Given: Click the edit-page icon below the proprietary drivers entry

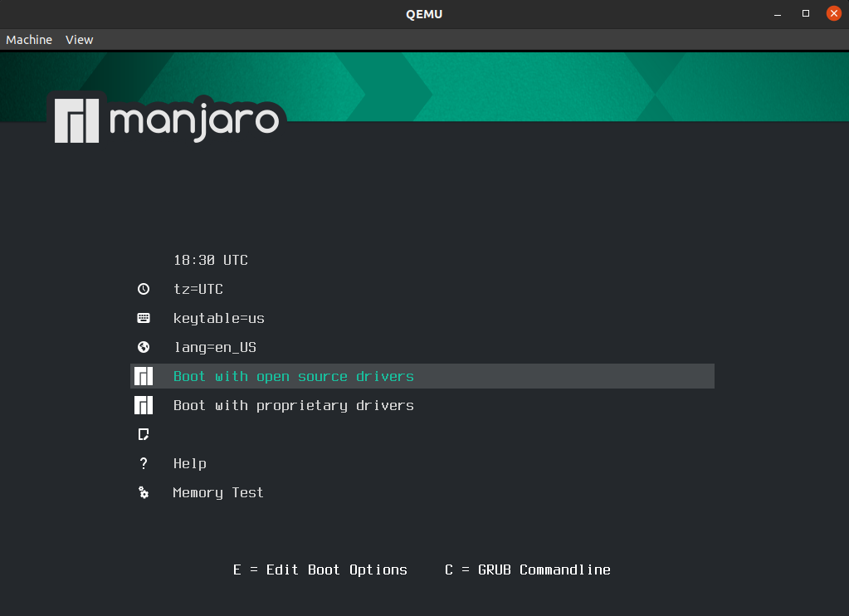Looking at the screenshot, I should click(x=144, y=434).
